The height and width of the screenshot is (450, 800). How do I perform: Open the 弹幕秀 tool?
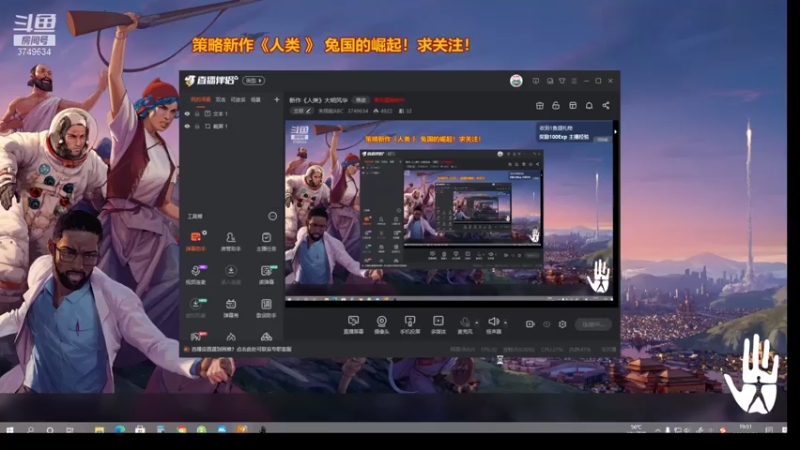(x=231, y=308)
